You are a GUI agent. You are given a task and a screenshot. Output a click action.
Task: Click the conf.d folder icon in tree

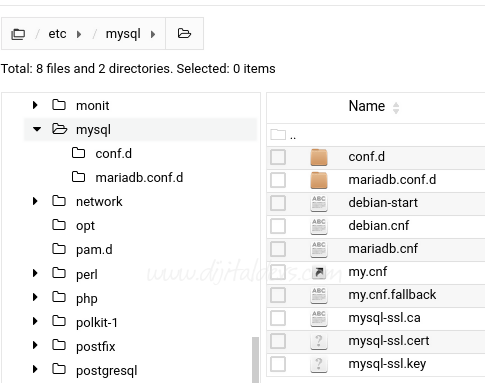[79, 153]
